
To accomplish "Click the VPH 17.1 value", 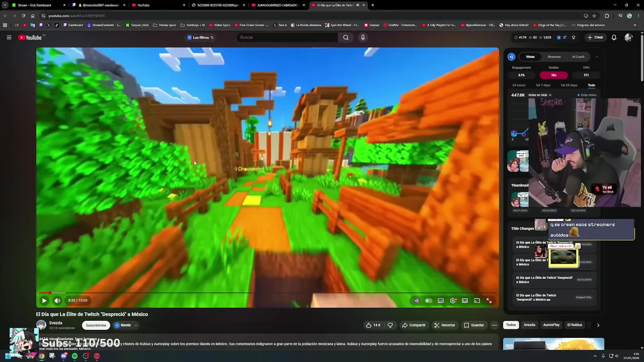I will (x=586, y=75).
